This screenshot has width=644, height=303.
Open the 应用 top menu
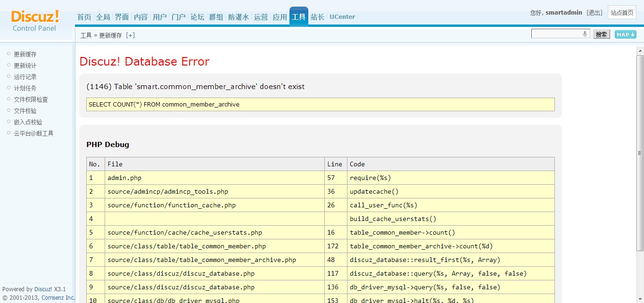pyautogui.click(x=280, y=17)
